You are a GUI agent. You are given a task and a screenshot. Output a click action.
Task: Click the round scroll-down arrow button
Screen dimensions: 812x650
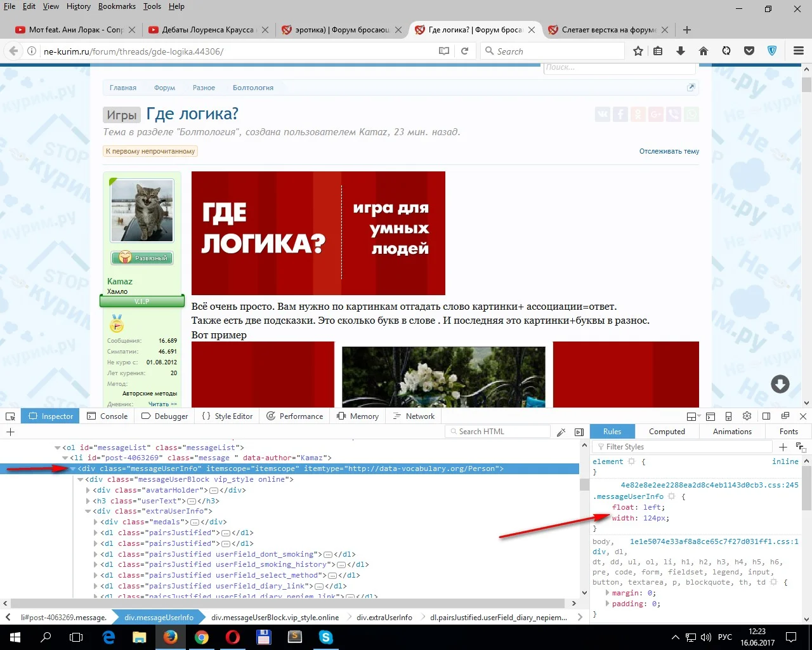click(780, 383)
